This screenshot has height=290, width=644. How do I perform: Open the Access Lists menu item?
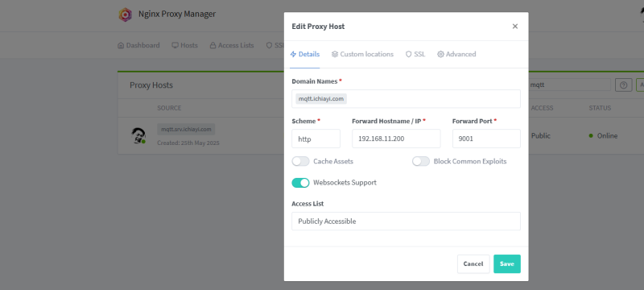tap(232, 45)
